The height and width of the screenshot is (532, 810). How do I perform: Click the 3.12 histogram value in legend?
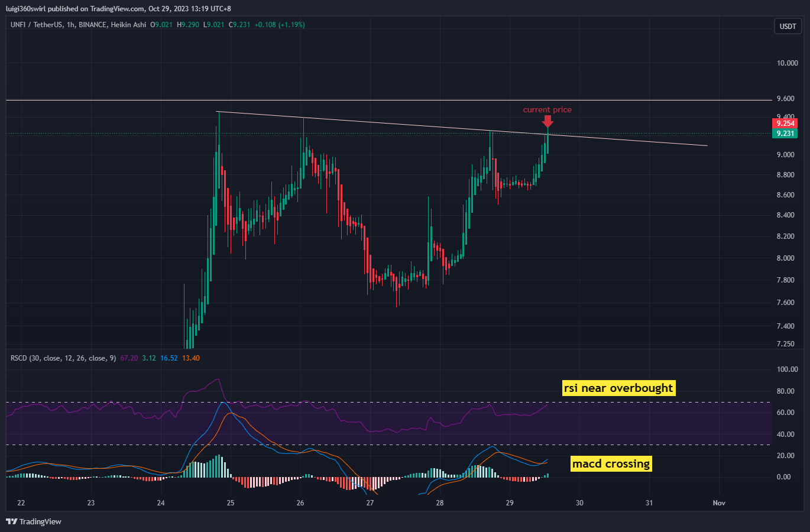(149, 358)
